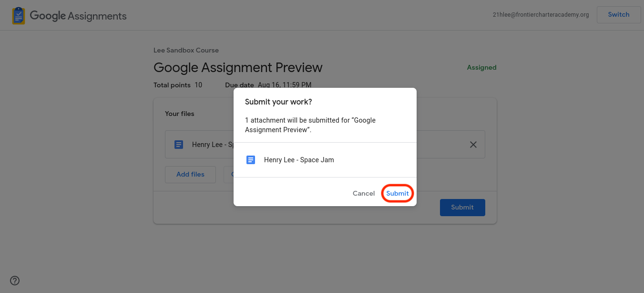Confirm submission with the dialog Submit button
This screenshot has width=644, height=293.
tap(398, 193)
